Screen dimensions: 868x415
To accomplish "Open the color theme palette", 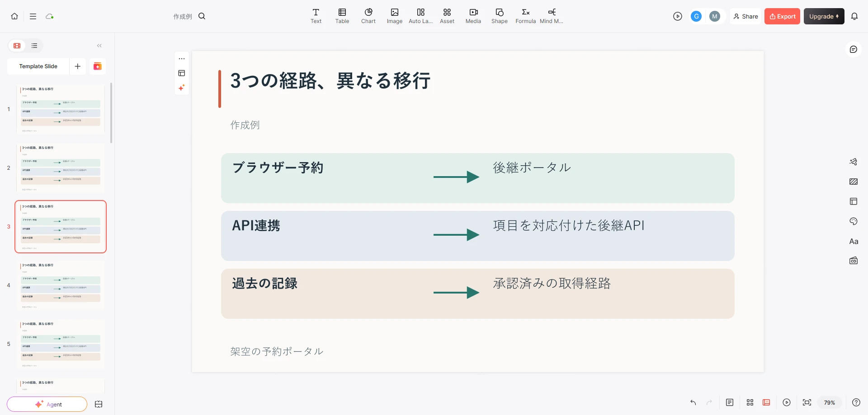I will click(x=854, y=221).
